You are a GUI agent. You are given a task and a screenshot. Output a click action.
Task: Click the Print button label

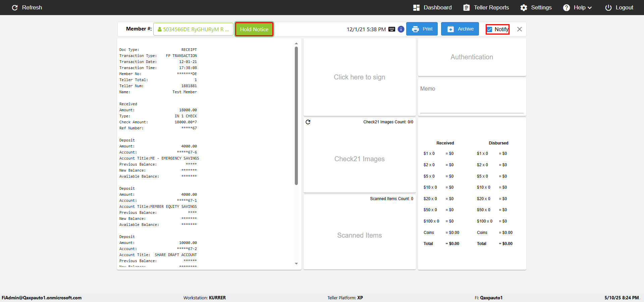(x=427, y=29)
